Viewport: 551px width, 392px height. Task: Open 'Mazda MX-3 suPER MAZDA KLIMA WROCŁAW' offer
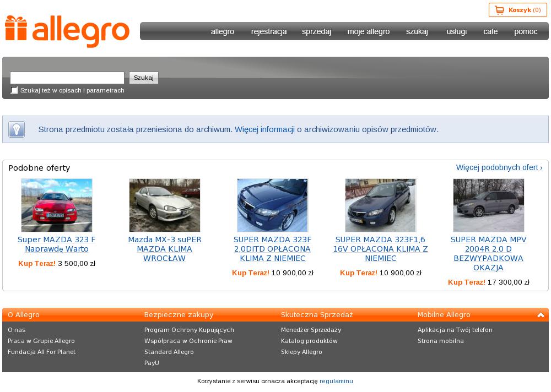[x=164, y=249]
